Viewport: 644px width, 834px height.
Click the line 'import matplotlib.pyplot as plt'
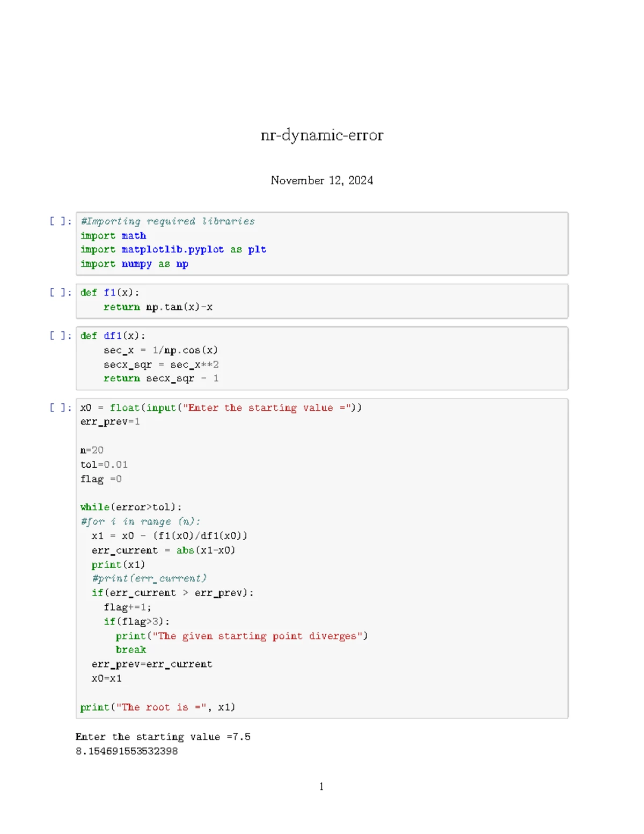click(x=173, y=250)
